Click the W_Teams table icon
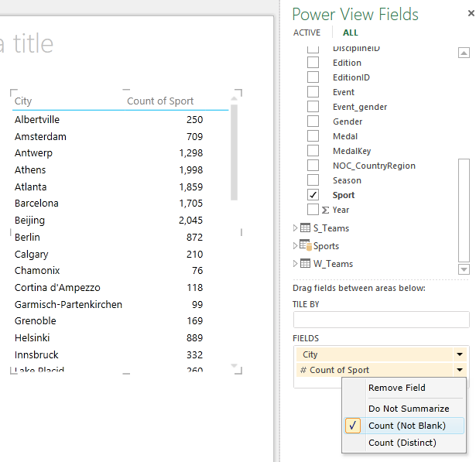 pyautogui.click(x=305, y=264)
